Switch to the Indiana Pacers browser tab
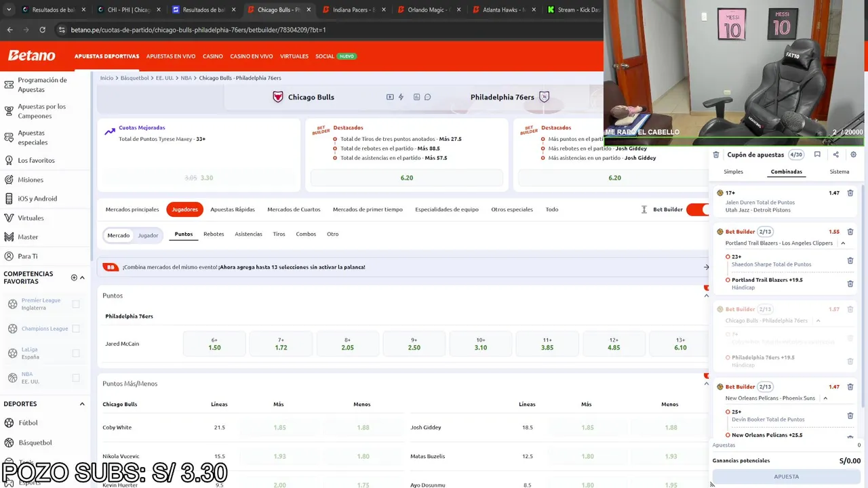 click(x=353, y=9)
